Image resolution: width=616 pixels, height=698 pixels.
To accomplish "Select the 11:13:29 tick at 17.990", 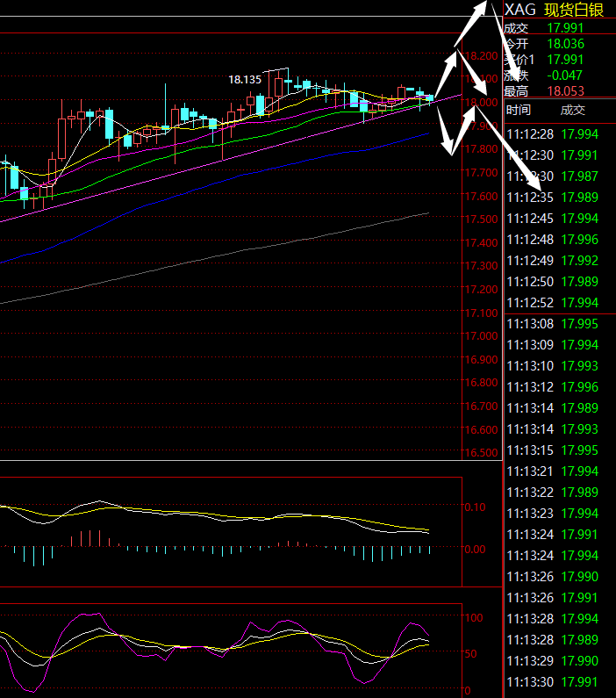I will tap(553, 661).
